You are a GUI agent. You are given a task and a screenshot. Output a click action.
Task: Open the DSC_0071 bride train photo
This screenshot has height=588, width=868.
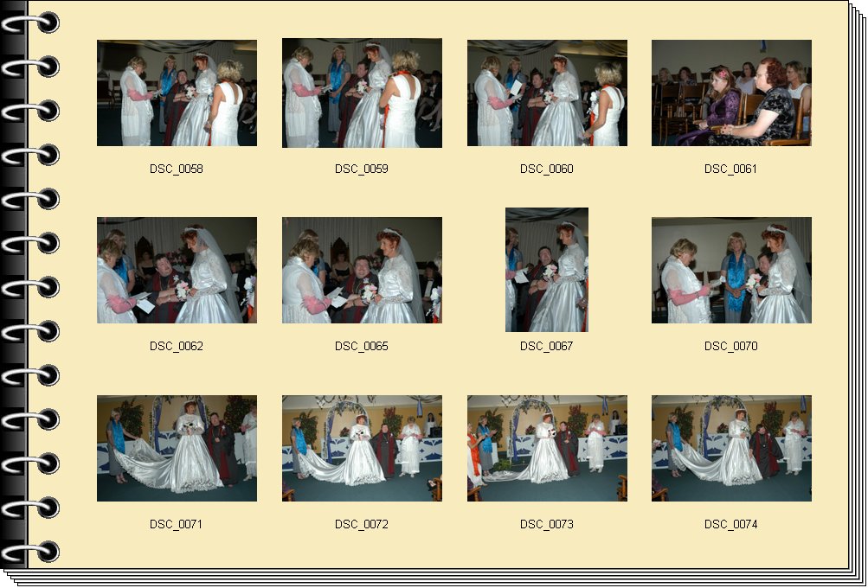[177, 448]
